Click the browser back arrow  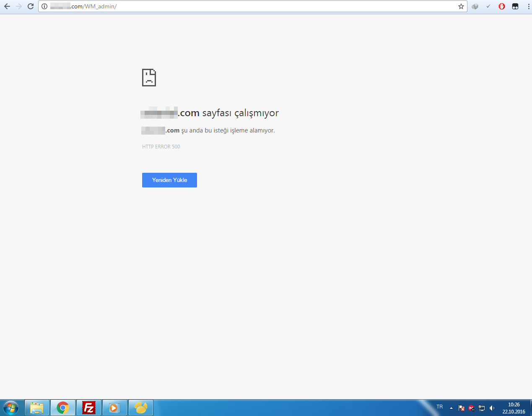tap(7, 6)
